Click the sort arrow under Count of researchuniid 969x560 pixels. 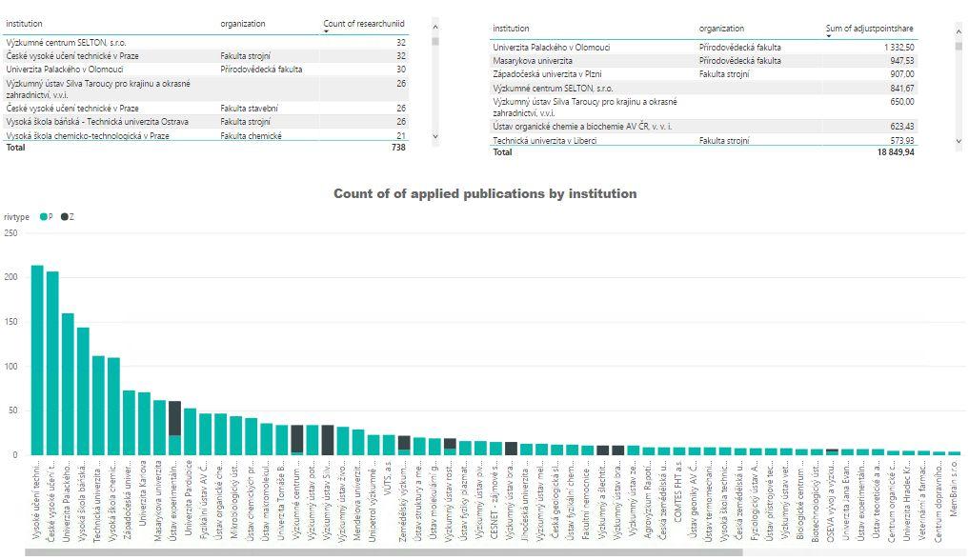[x=326, y=32]
